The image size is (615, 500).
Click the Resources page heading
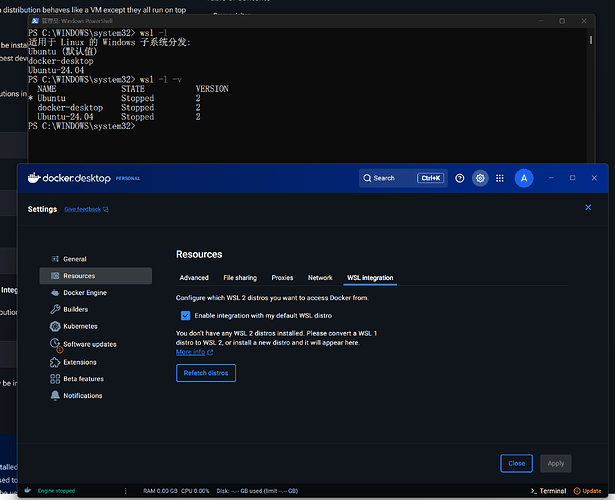(199, 254)
